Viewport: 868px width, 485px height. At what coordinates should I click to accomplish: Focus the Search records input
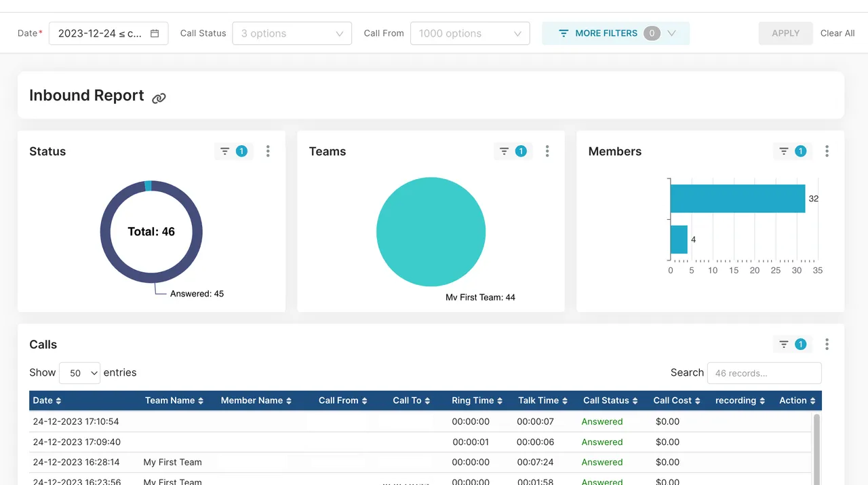[x=764, y=373]
